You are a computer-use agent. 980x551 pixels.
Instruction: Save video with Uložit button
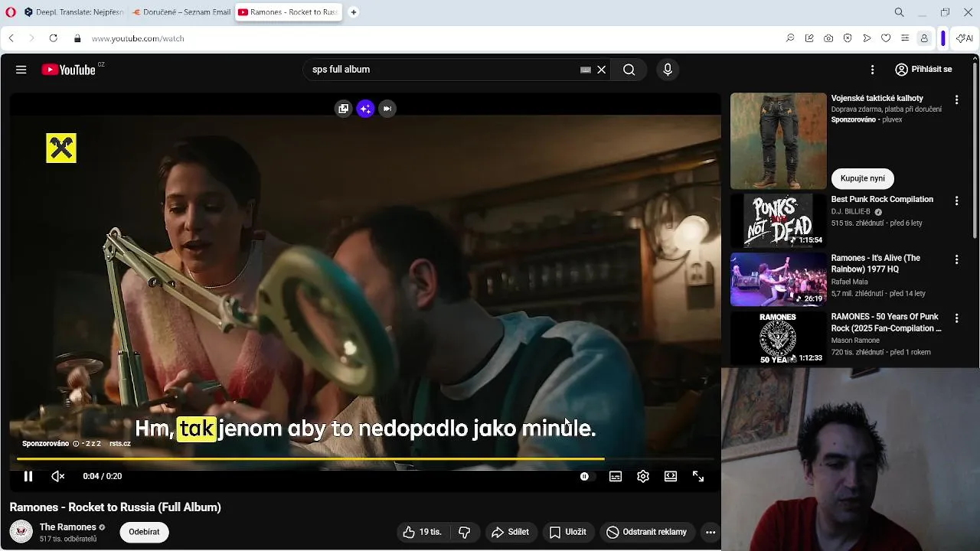coord(568,532)
